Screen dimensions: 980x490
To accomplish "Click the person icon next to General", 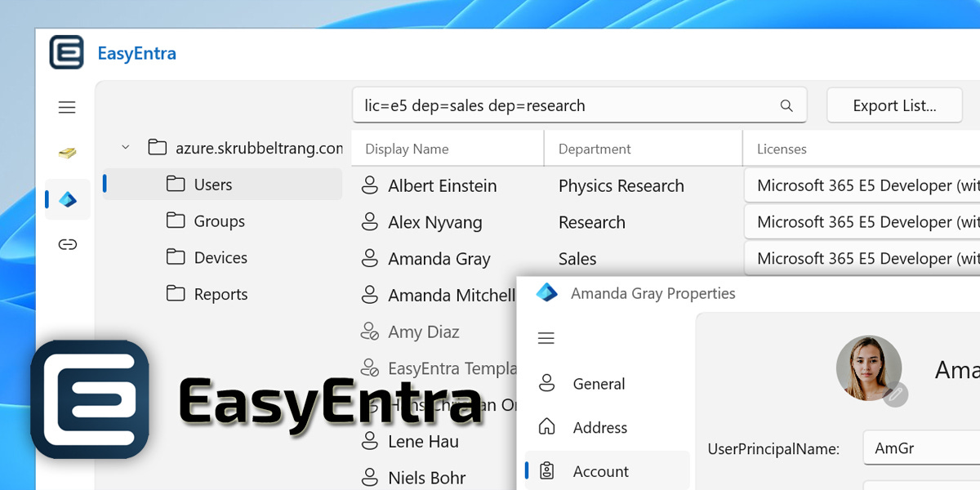I will coord(546,383).
